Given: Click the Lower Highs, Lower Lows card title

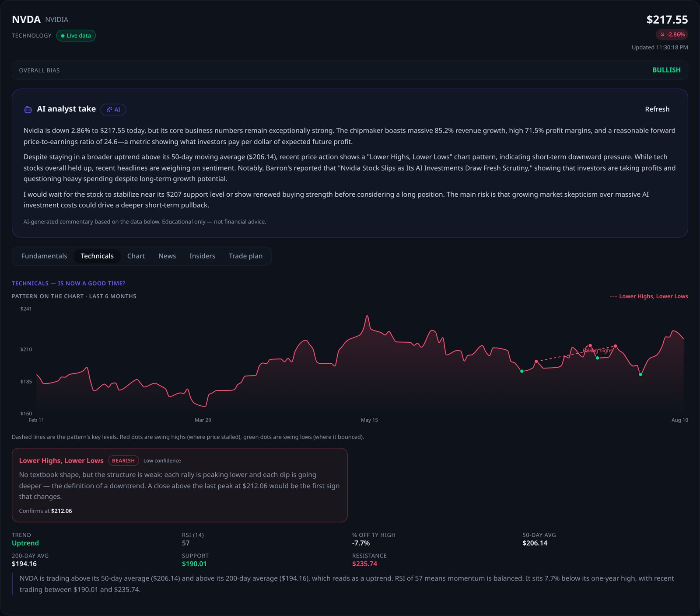Looking at the screenshot, I should (61, 461).
